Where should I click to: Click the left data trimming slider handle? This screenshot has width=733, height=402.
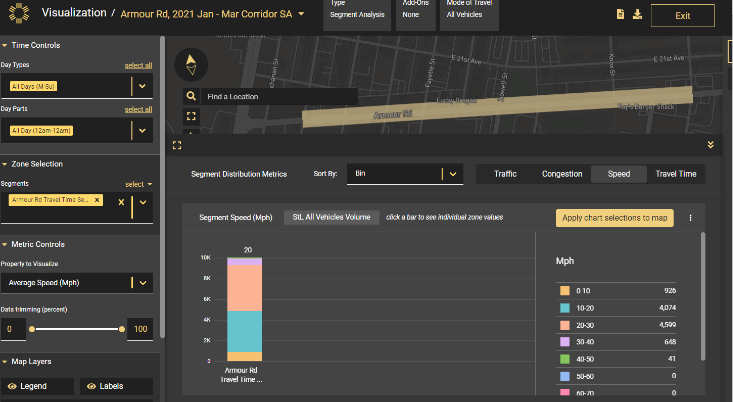tap(32, 329)
